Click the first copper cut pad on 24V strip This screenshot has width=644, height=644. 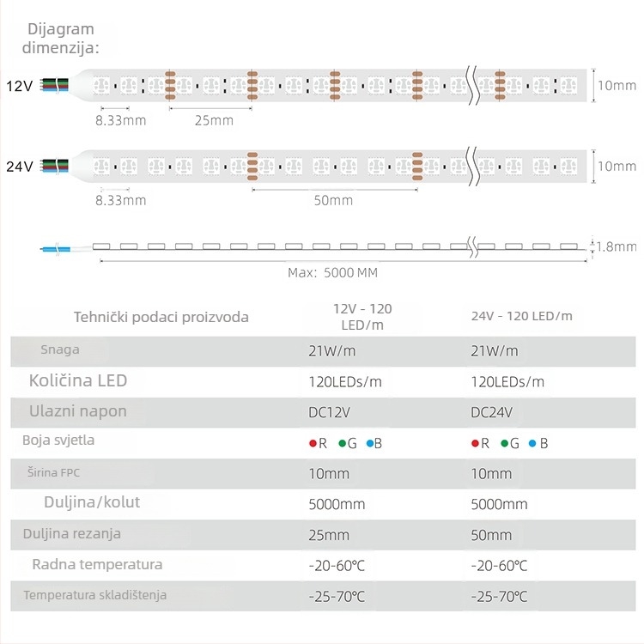(252, 167)
